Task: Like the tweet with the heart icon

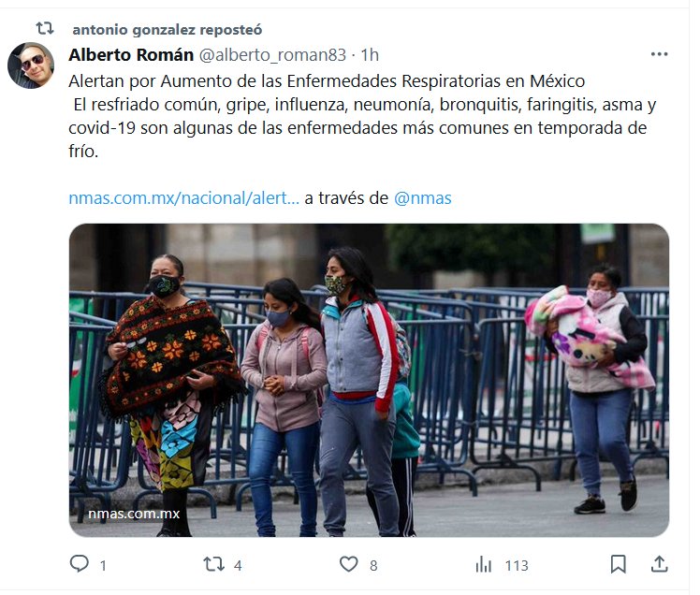Action: tap(349, 564)
